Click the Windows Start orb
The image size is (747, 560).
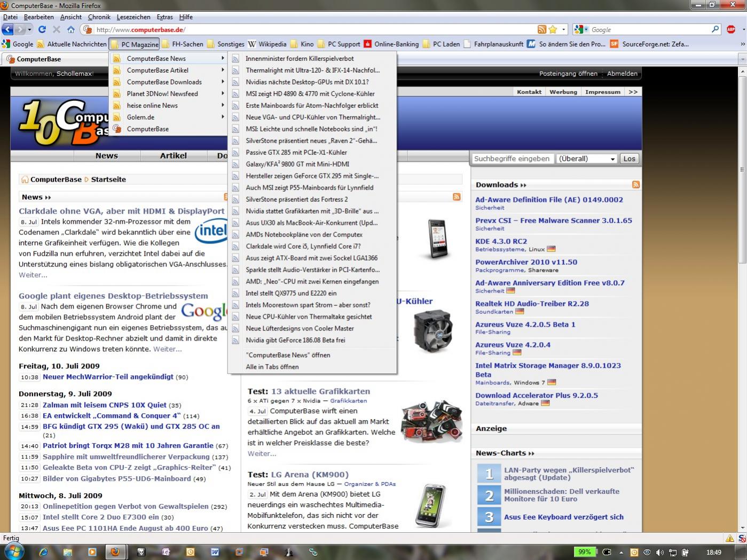14,551
